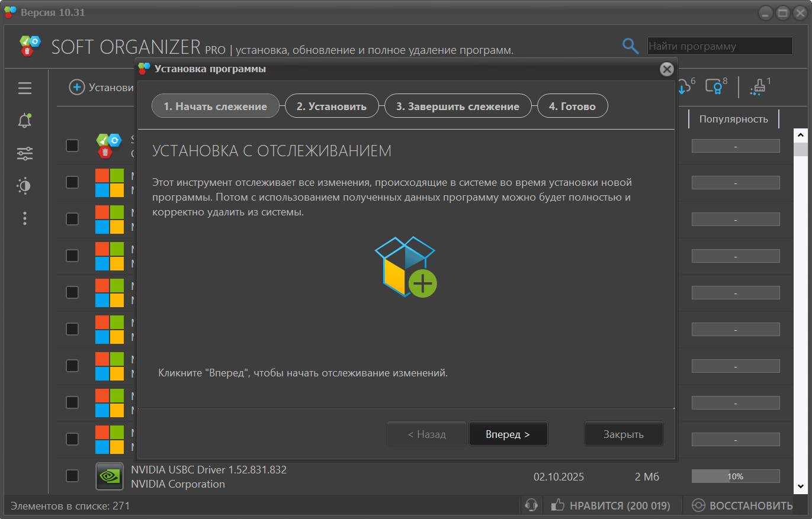Tick the checkbox beside the Soft Organizer hexagon icon
812x519 pixels.
72,146
